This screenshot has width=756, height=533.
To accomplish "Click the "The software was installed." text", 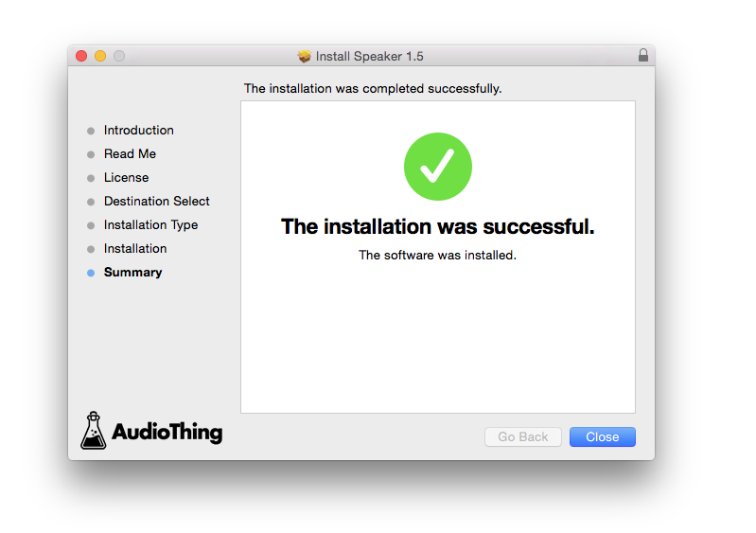I will (437, 256).
